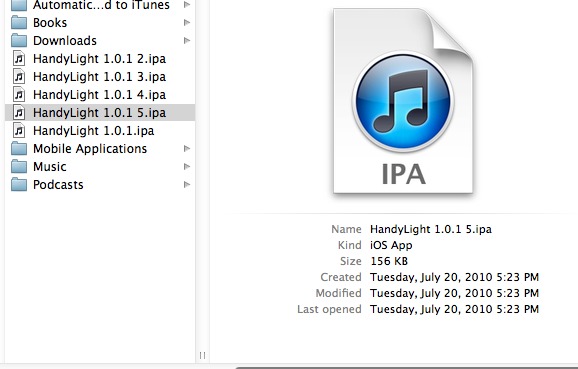Expand the Podcasts folder arrow

[187, 185]
